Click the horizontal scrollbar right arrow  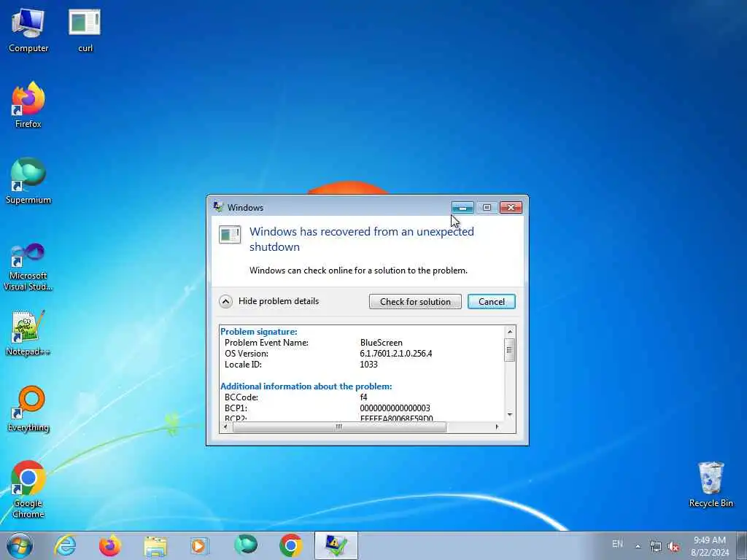tap(497, 427)
